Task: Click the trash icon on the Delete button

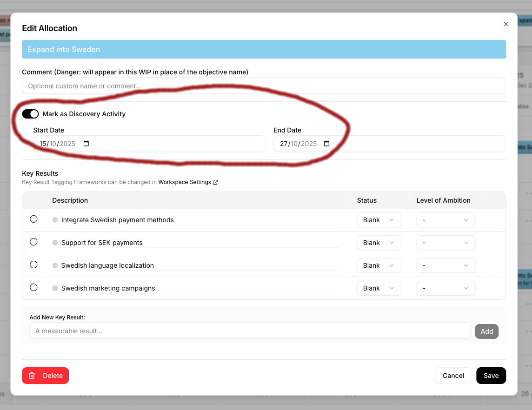Action: pos(32,375)
